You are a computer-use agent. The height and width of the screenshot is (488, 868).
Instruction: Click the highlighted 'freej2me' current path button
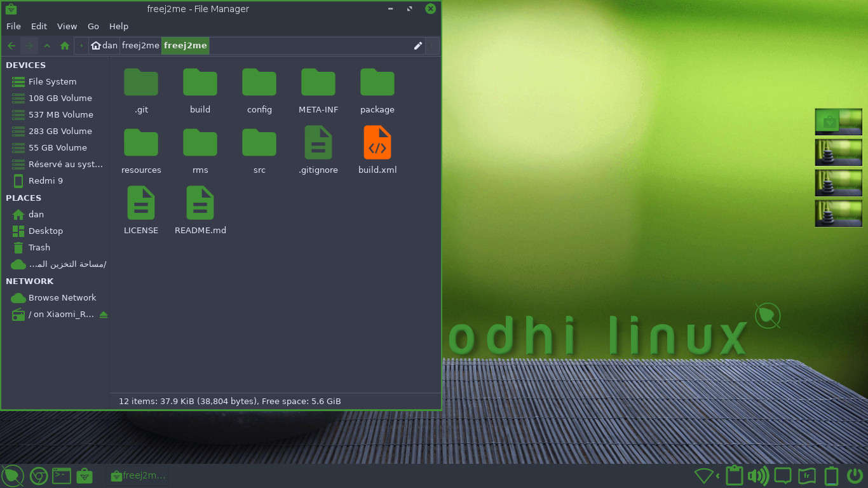coord(185,46)
